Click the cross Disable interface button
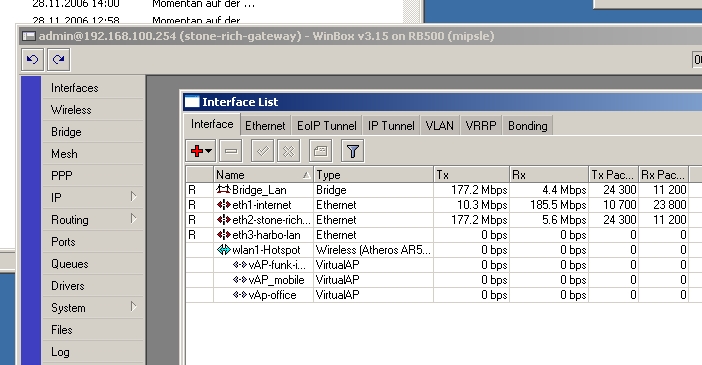Image resolution: width=702 pixels, height=365 pixels. pos(289,151)
